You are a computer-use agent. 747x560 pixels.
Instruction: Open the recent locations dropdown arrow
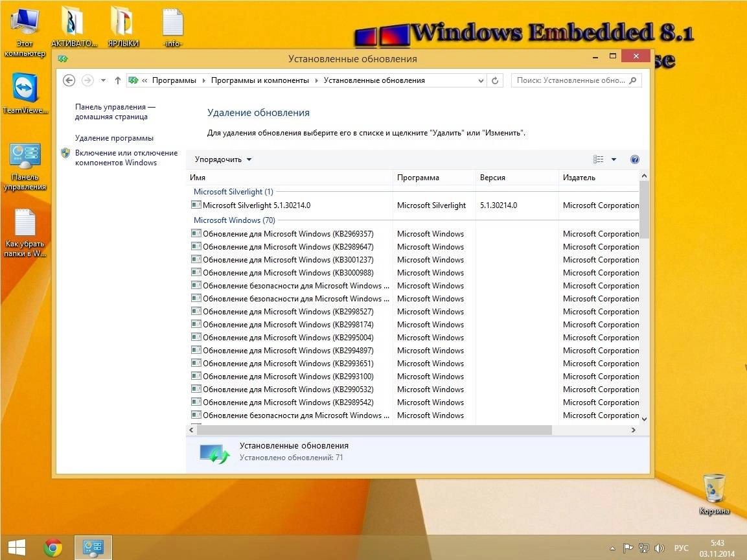point(103,80)
